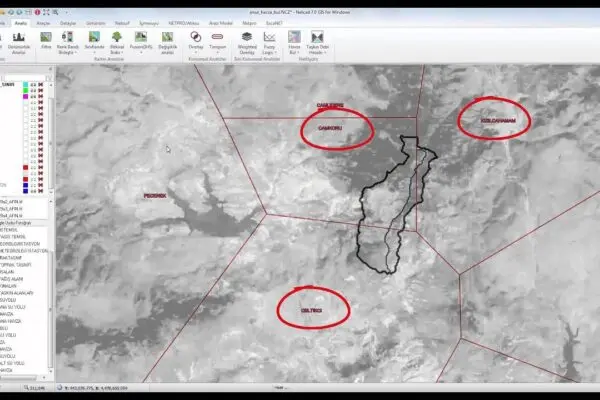Expand the Overlay dropdown
The height and width of the screenshot is (400, 600).
point(196,52)
